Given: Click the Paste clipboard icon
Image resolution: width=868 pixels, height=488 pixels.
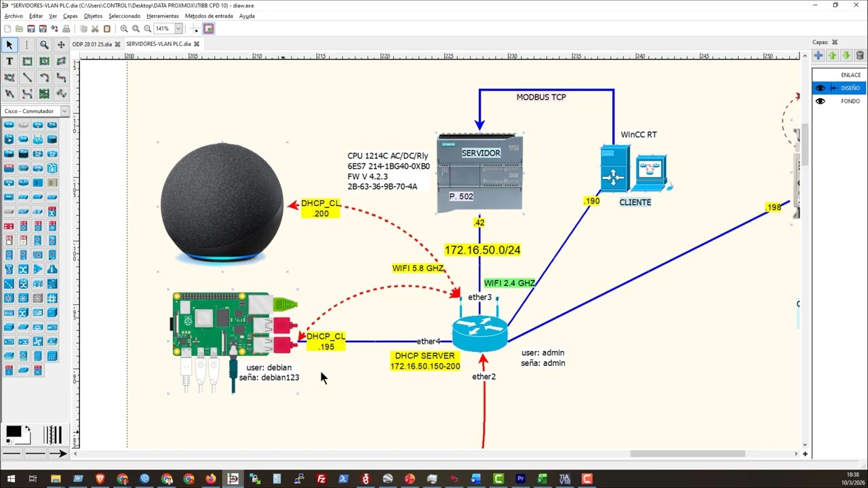Looking at the screenshot, I should click(106, 28).
